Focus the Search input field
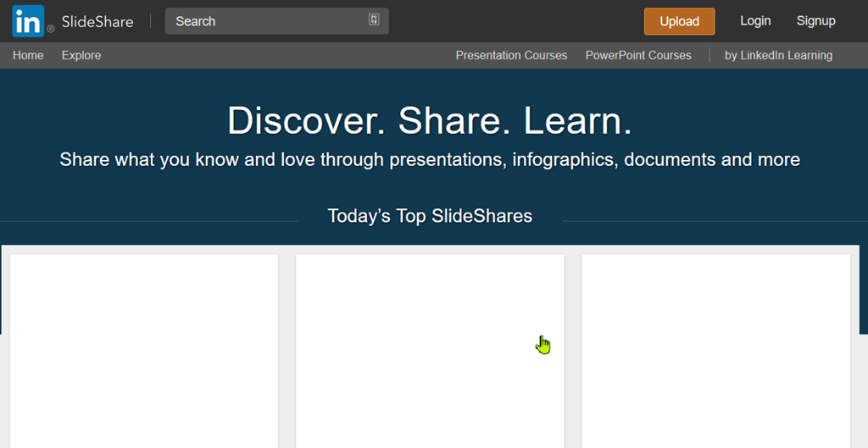 tap(277, 21)
